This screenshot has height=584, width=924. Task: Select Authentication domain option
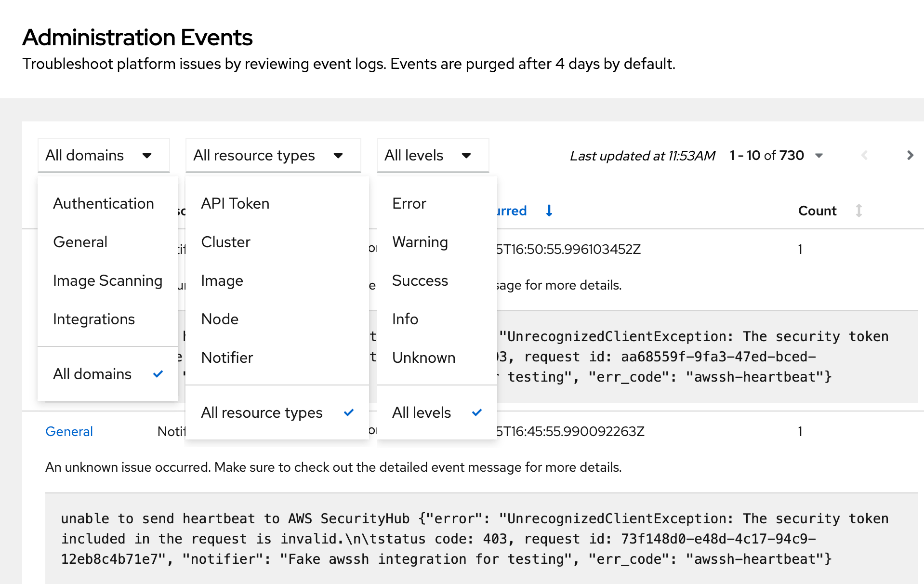click(104, 203)
